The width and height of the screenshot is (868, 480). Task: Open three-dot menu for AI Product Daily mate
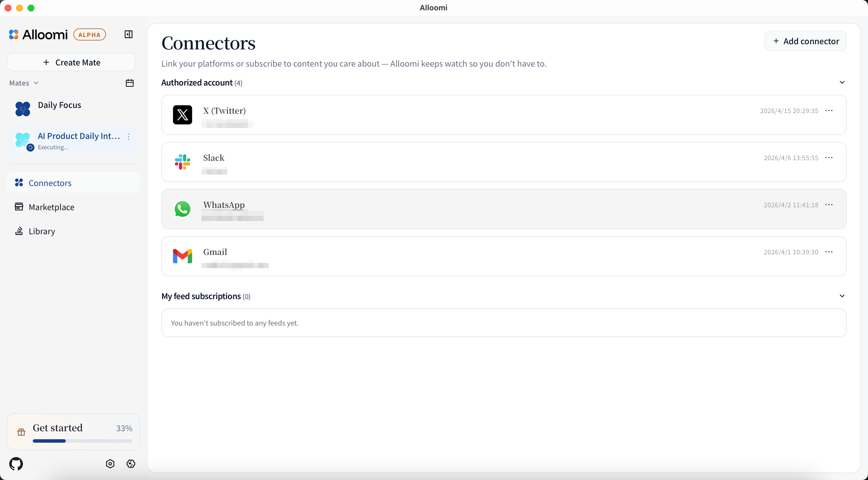point(129,137)
